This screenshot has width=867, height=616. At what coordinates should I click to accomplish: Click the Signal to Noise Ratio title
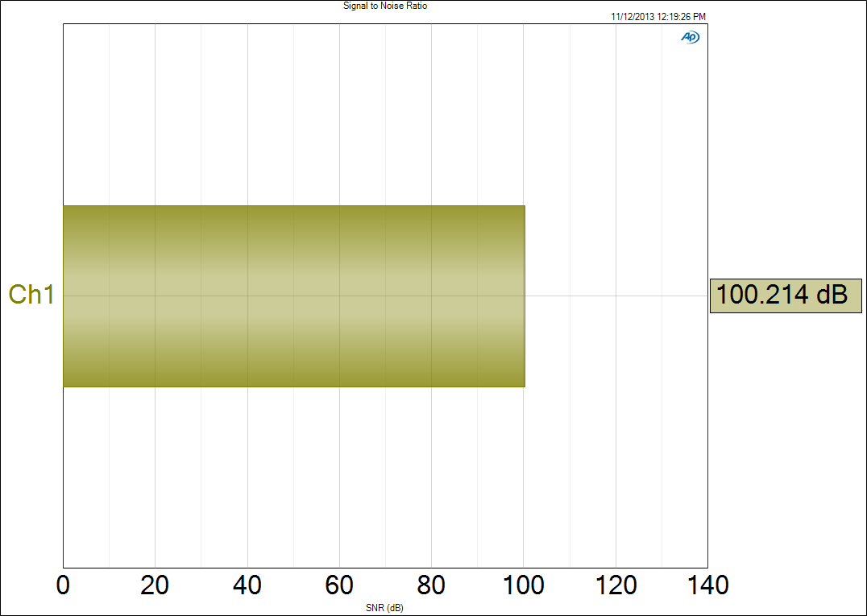coord(385,6)
